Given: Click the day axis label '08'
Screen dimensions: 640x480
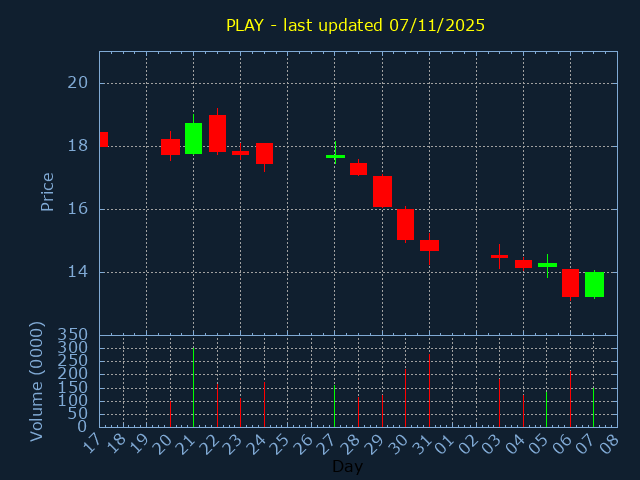Looking at the screenshot, I should coord(609,444).
